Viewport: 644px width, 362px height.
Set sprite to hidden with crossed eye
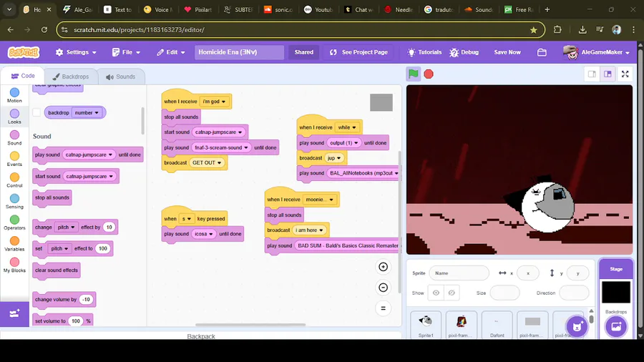452,293
